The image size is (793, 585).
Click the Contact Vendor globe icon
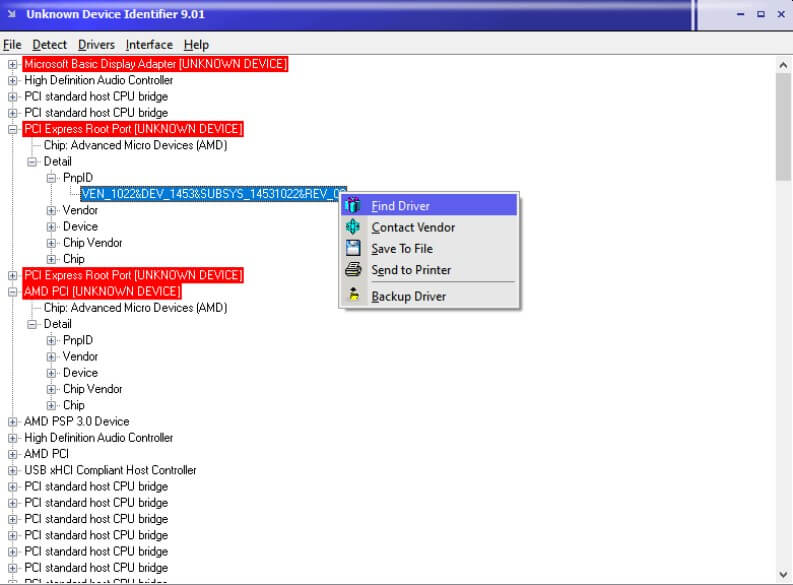pyautogui.click(x=353, y=227)
